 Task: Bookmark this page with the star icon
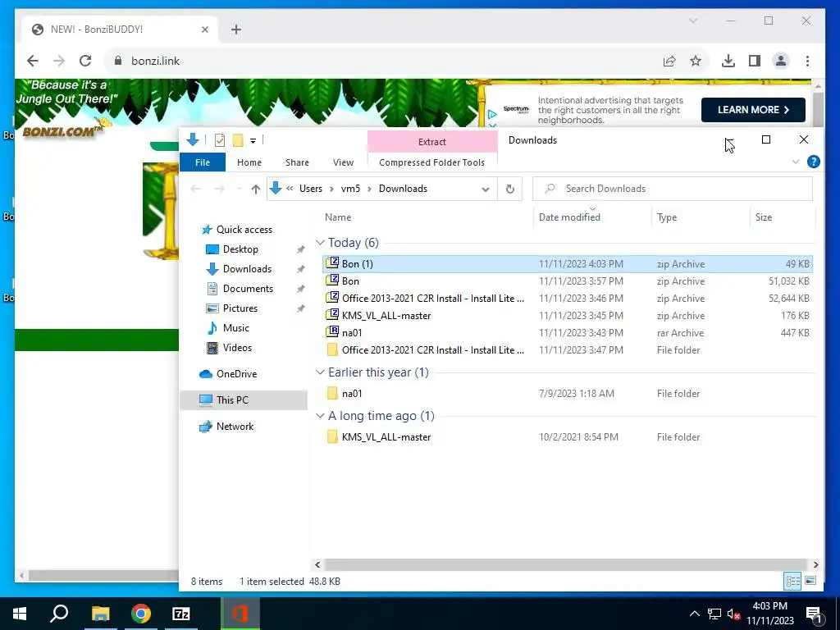(x=696, y=61)
